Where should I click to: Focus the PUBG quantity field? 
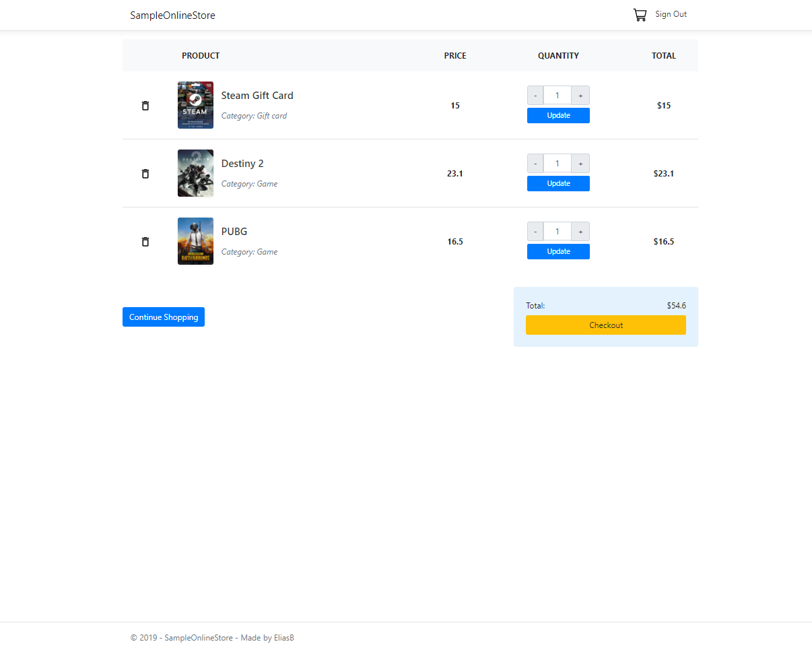tap(557, 232)
